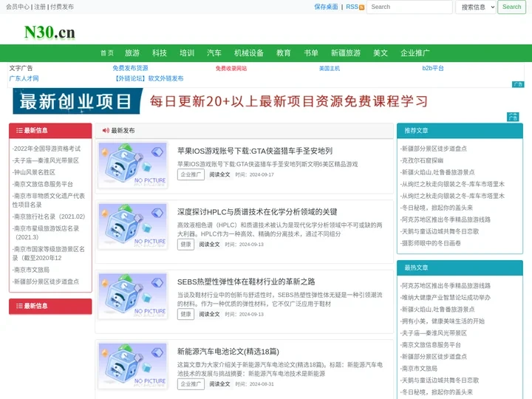Viewport: 532px width, 399px height.
Task: Click the 推荐文章 panel header
Action: (x=460, y=131)
